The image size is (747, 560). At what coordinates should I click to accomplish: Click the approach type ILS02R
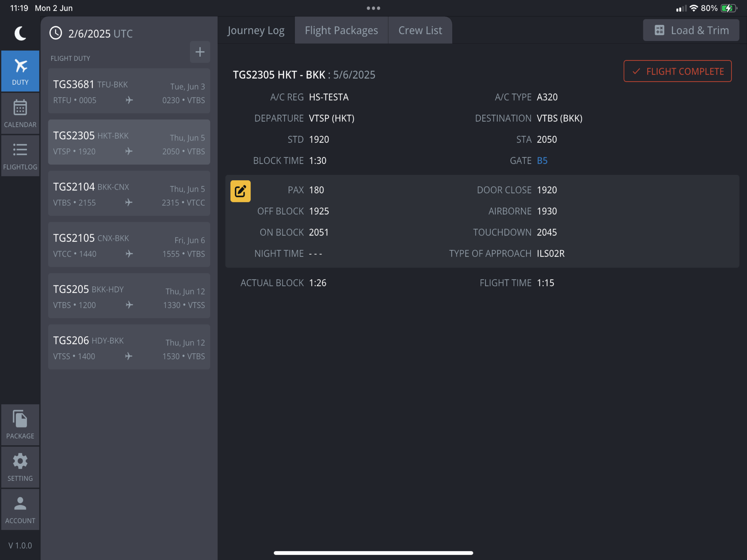tap(551, 253)
